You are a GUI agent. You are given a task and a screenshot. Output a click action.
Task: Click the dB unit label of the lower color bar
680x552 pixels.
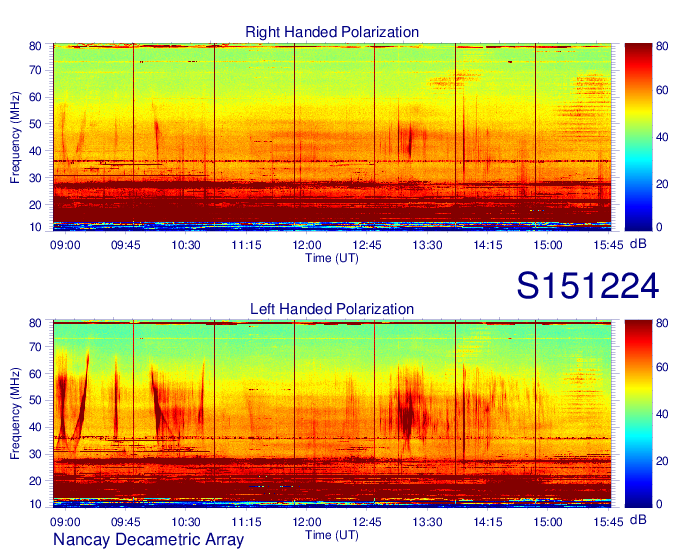point(638,520)
